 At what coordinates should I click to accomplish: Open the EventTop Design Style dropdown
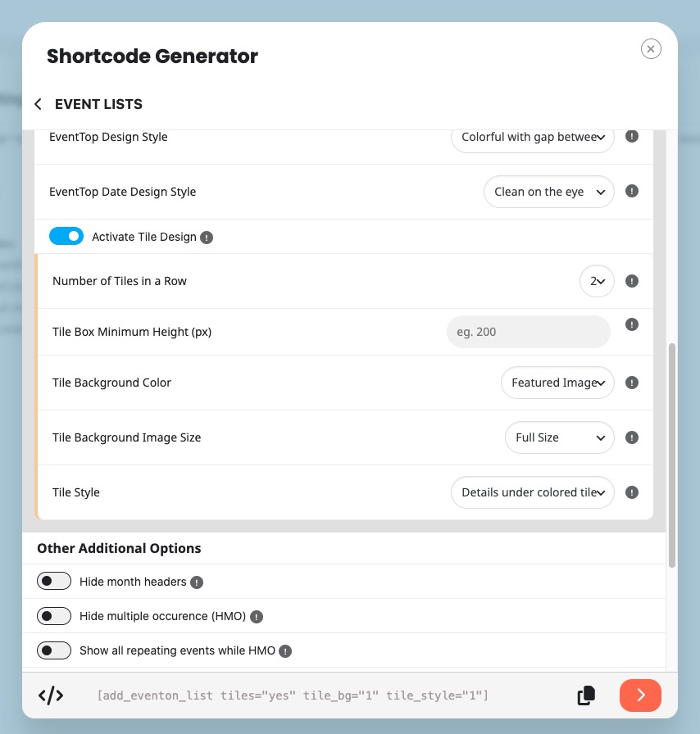point(533,137)
